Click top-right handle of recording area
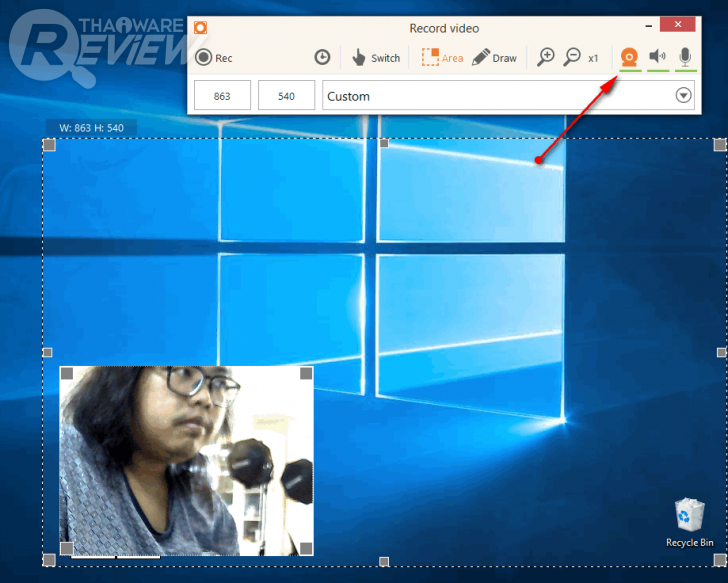 tap(720, 145)
